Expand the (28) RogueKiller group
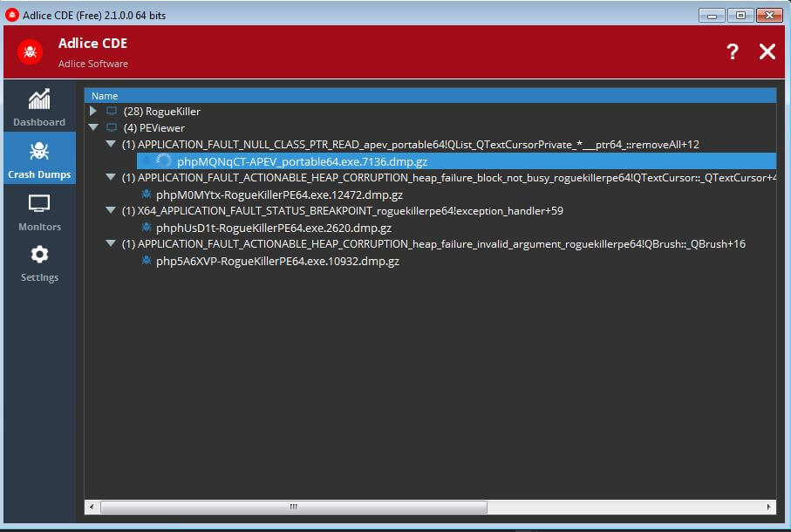The width and height of the screenshot is (791, 532). point(93,112)
